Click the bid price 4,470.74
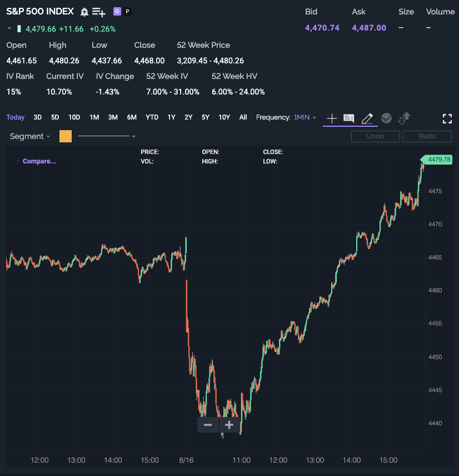Image resolution: width=459 pixels, height=476 pixels. pyautogui.click(x=322, y=28)
